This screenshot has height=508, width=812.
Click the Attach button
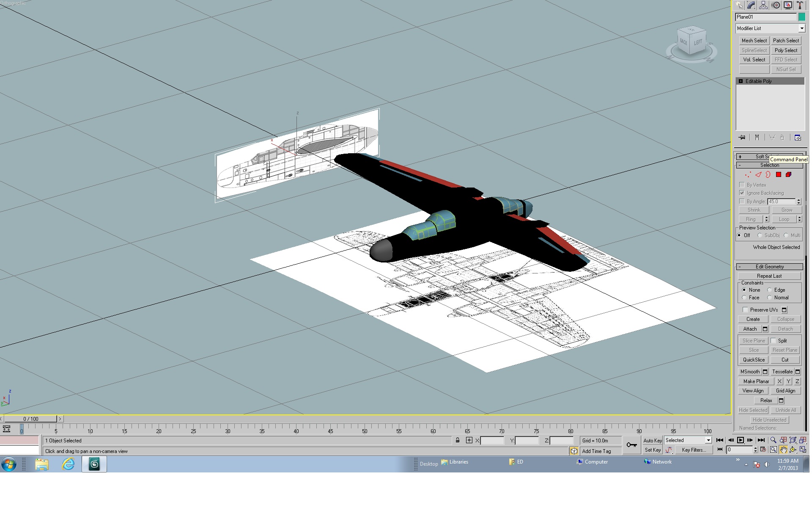click(750, 329)
